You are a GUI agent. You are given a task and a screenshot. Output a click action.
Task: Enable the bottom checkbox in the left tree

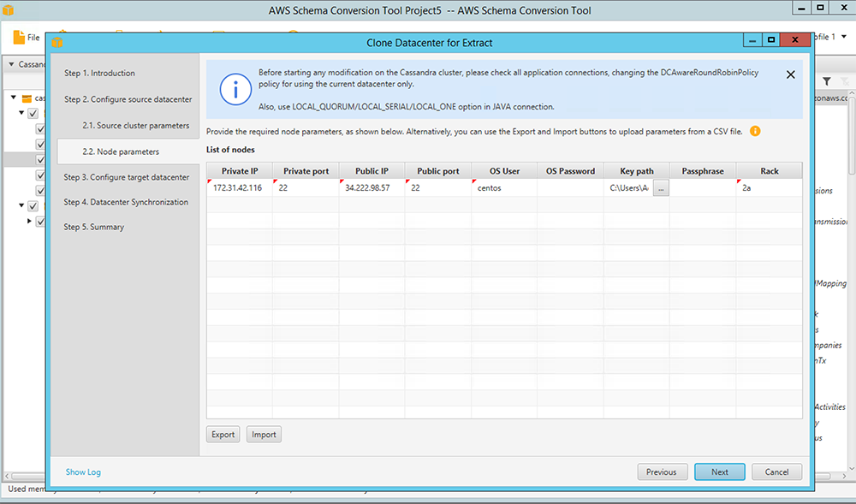[39, 222]
